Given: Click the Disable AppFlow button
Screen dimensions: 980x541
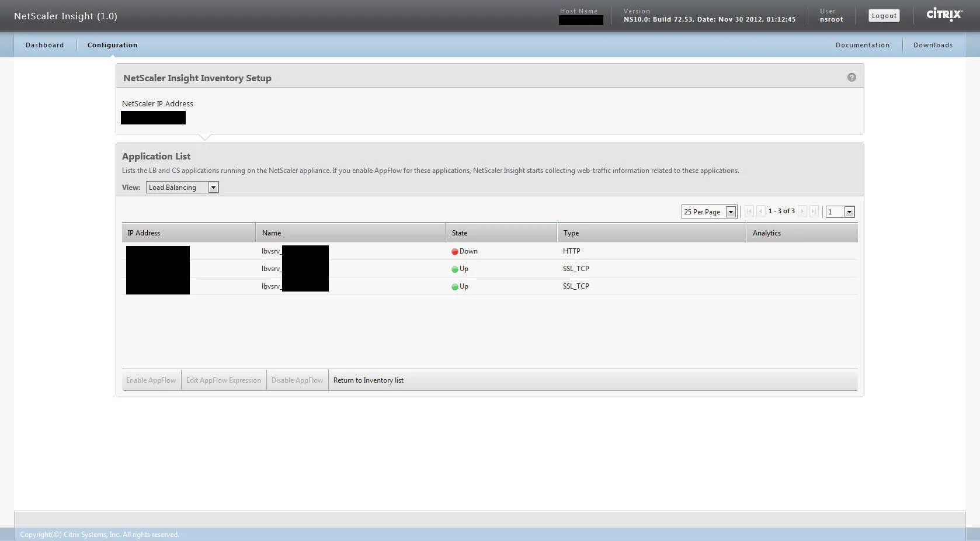Looking at the screenshot, I should pyautogui.click(x=297, y=380).
